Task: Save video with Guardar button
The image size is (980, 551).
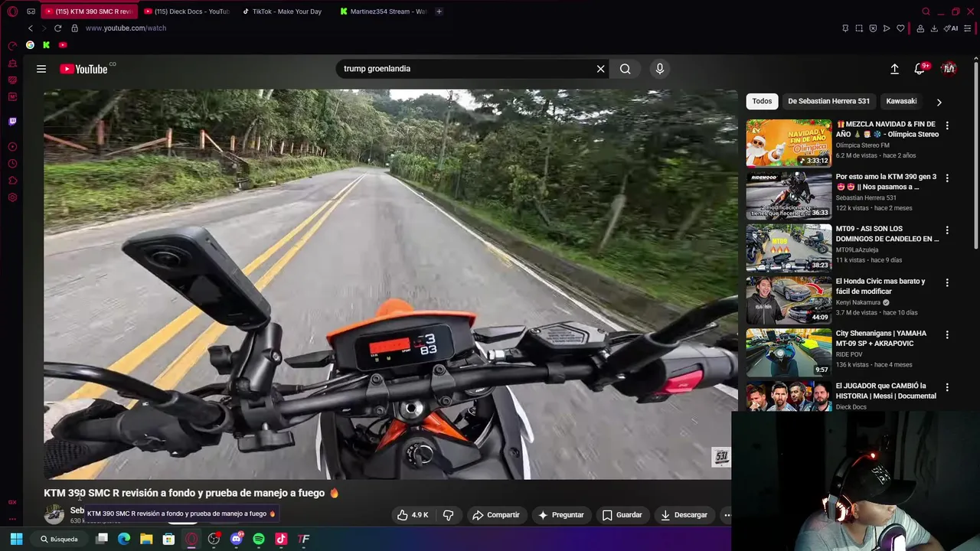Action: coord(622,515)
